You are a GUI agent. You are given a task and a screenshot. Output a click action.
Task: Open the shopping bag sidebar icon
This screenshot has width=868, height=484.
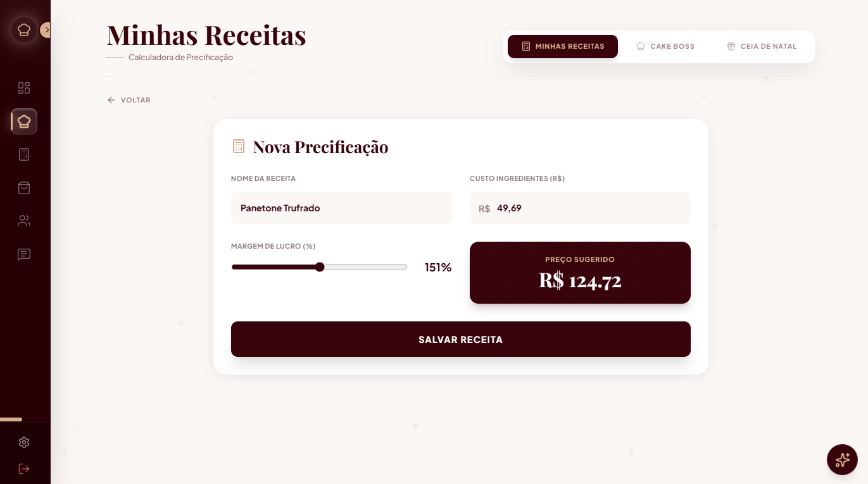(24, 188)
